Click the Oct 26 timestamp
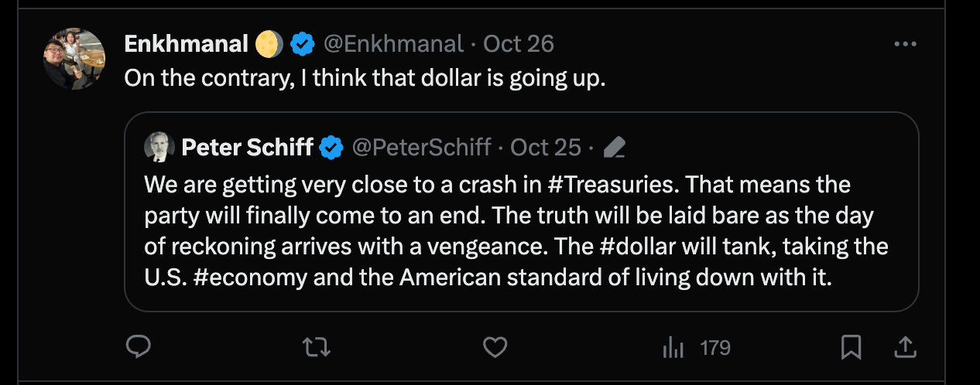Viewport: 980px width, 385px height. coord(518,44)
